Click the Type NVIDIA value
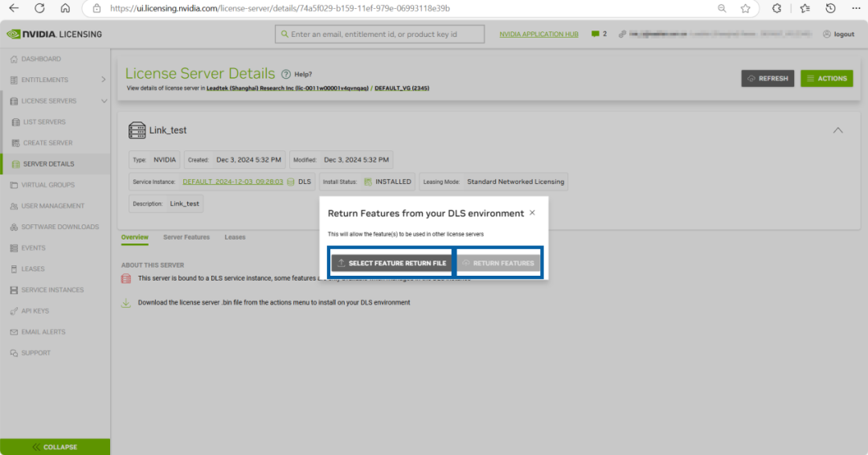Viewport: 868px width, 455px height. 165,159
